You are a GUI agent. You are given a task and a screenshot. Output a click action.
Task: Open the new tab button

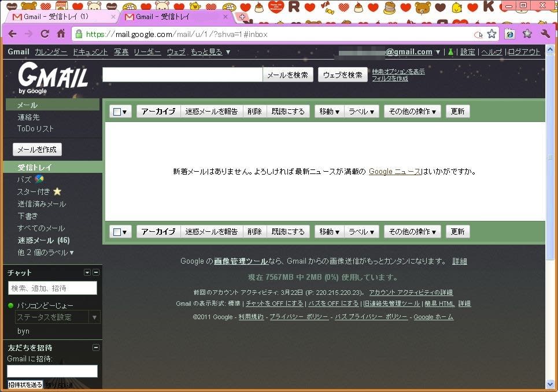(x=242, y=17)
